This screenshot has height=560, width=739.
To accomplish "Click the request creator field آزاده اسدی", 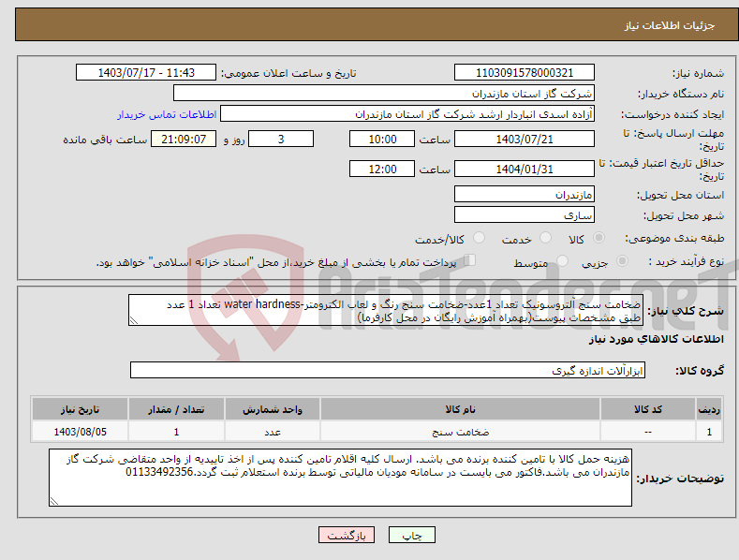I will click(407, 114).
